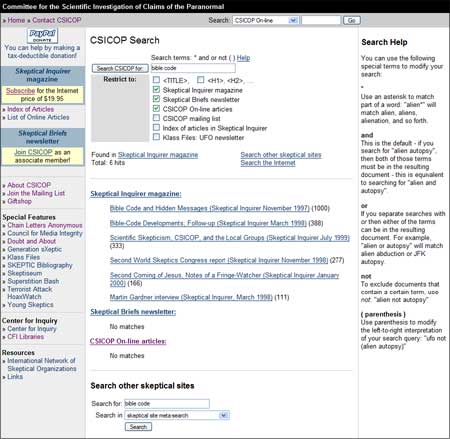Open Generation sXeptic link
The height and width of the screenshot is (439, 450).
[x=35, y=249]
